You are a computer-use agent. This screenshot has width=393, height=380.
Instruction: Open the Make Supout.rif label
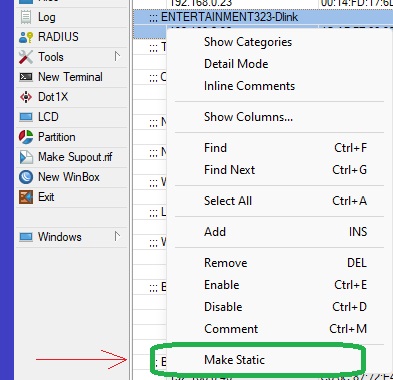(75, 157)
